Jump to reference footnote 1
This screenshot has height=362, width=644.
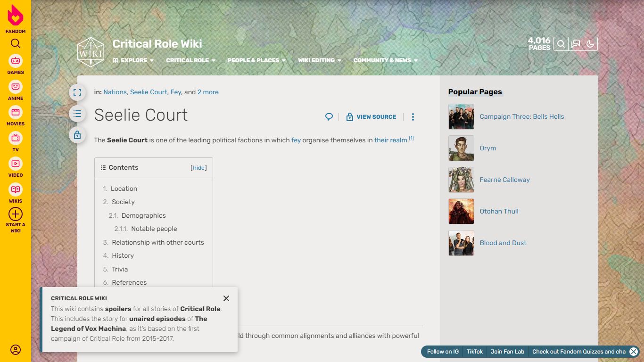(411, 138)
